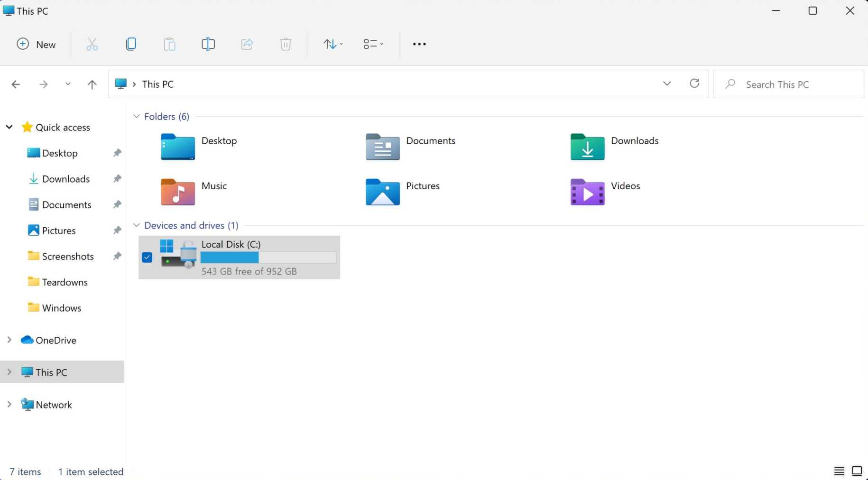Expand the This PC tree node
This screenshot has height=480, width=868.
9,372
